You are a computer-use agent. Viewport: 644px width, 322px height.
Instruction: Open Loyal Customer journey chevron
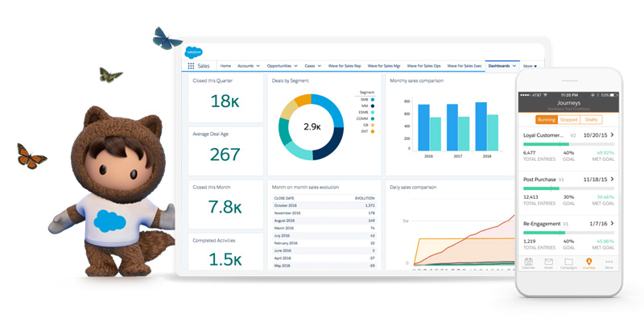612,134
